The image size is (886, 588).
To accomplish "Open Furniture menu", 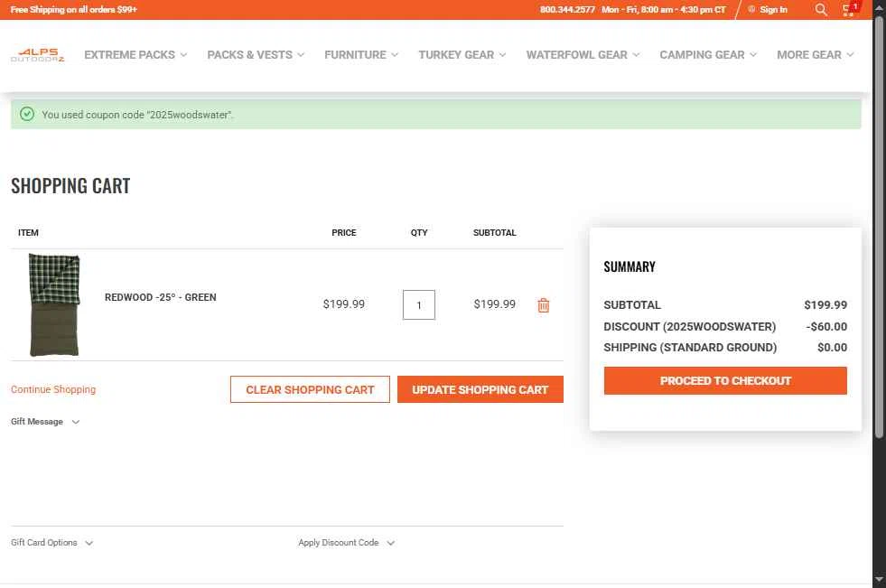I will [x=361, y=55].
